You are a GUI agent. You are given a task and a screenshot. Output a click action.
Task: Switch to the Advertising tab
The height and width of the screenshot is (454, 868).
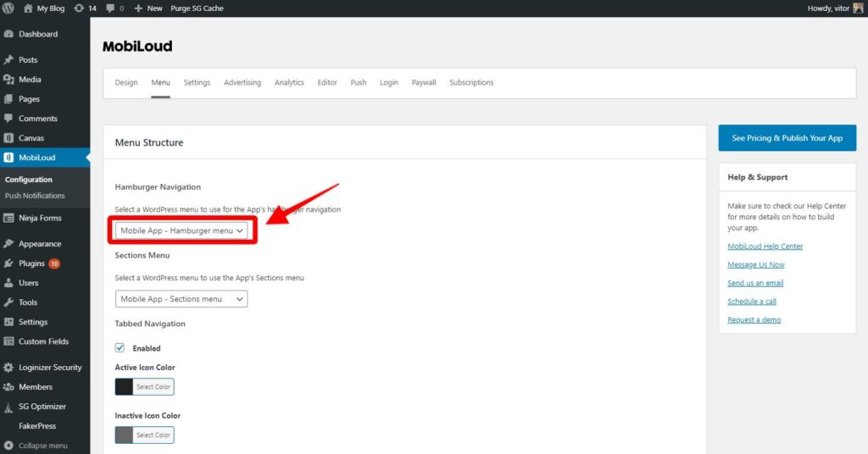point(242,82)
